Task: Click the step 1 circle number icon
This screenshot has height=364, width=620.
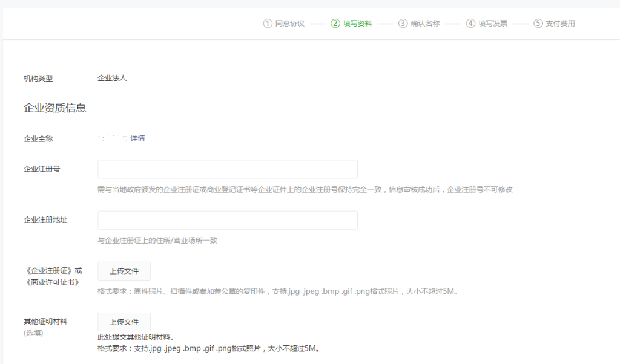Action: 268,24
